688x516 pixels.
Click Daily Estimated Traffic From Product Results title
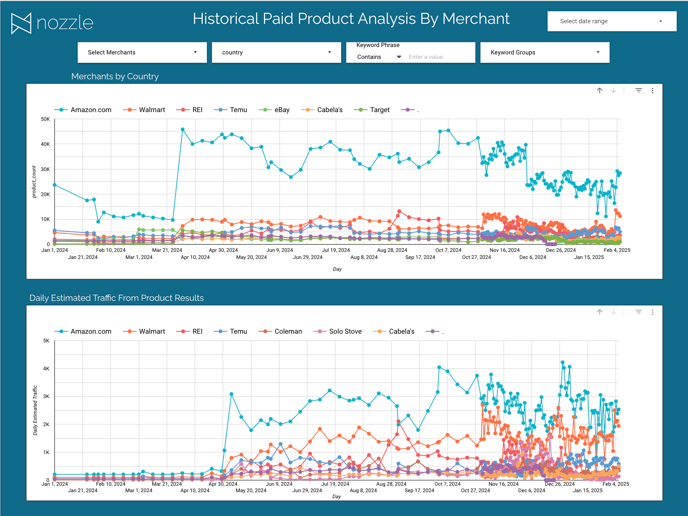(x=117, y=298)
